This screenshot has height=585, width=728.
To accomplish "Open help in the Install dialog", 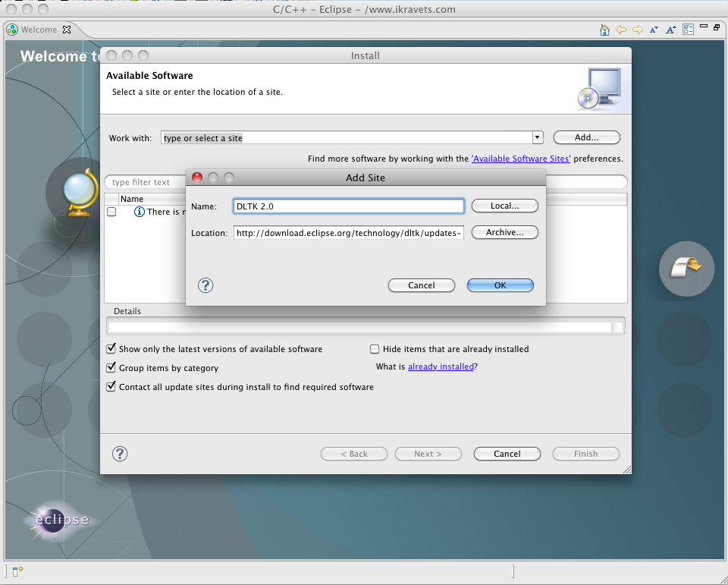I will coord(120,454).
